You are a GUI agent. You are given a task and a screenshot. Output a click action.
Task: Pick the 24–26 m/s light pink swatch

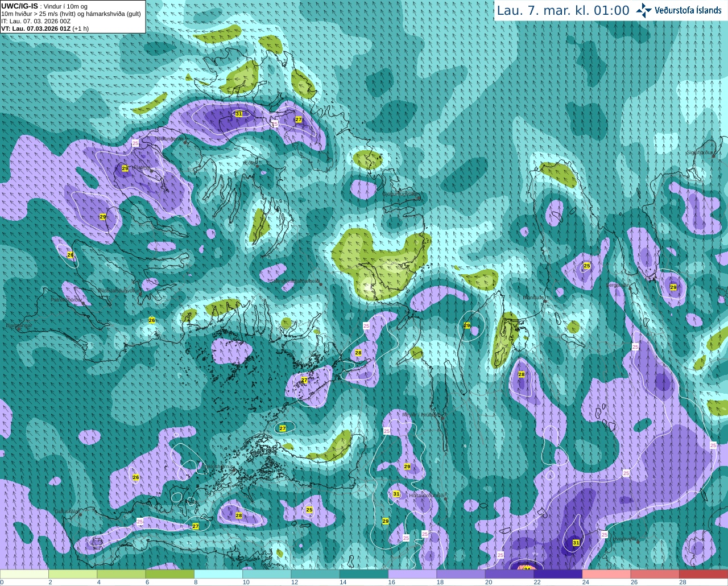(x=607, y=574)
